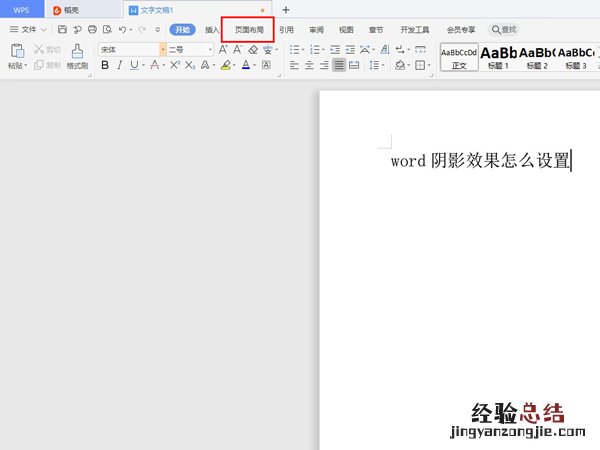Click the Superscript X² icon
The height and width of the screenshot is (450, 600).
[175, 65]
